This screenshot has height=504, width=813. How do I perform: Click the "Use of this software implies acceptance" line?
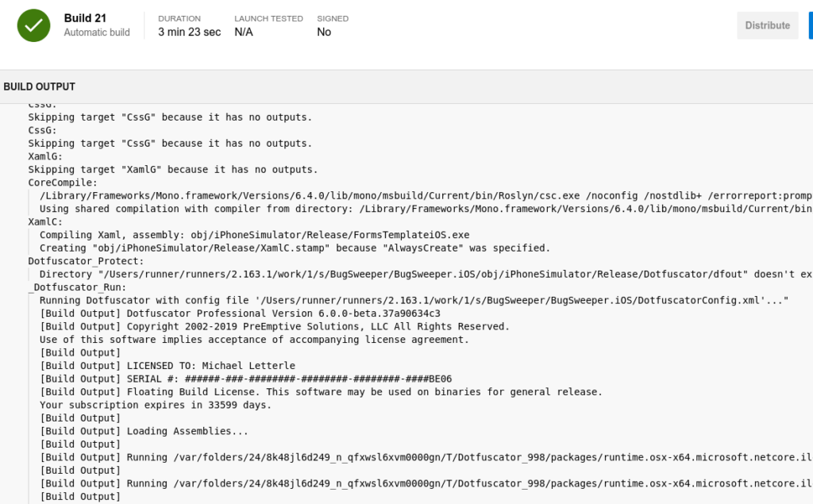click(254, 340)
